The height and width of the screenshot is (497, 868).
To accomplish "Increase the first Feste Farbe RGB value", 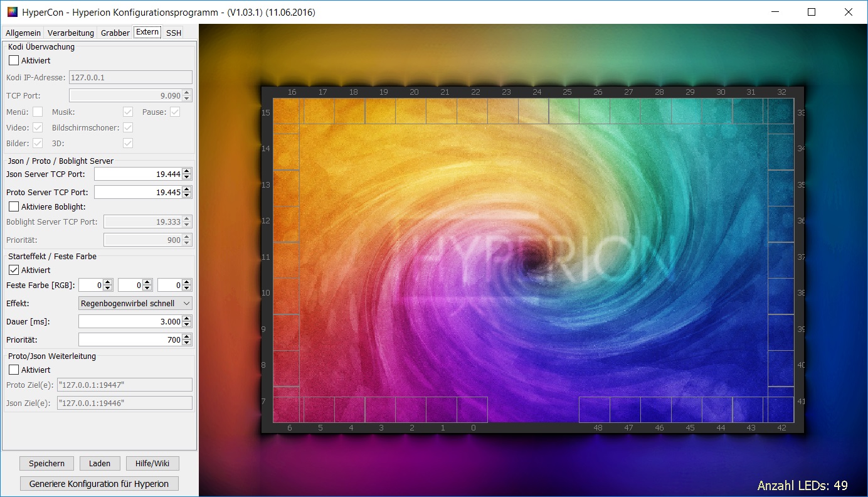I will pyautogui.click(x=108, y=282).
